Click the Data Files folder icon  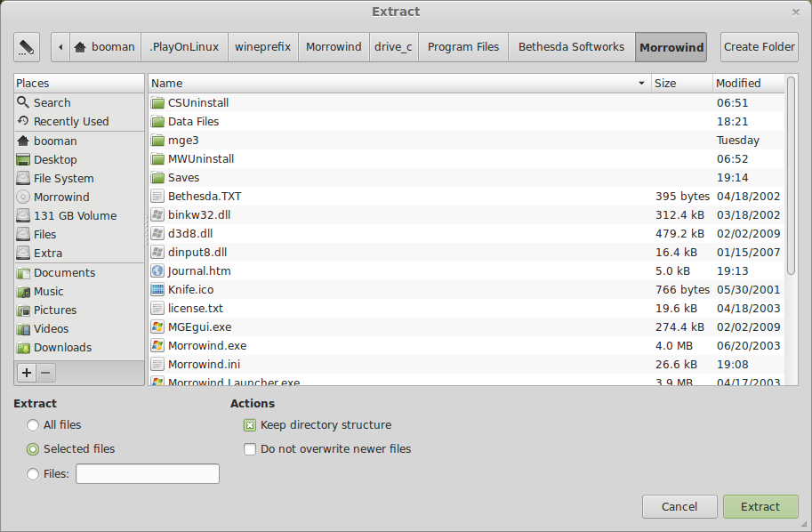(157, 121)
